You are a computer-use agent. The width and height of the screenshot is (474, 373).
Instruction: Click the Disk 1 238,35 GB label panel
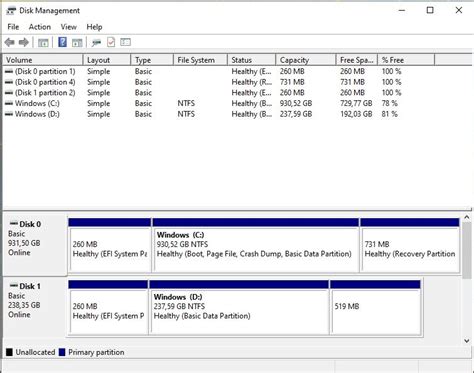click(35, 307)
